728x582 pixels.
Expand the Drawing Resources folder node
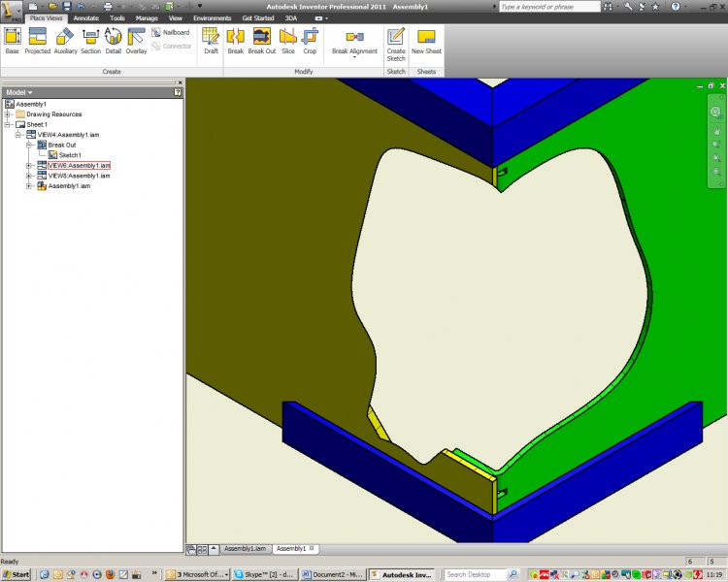[8, 114]
